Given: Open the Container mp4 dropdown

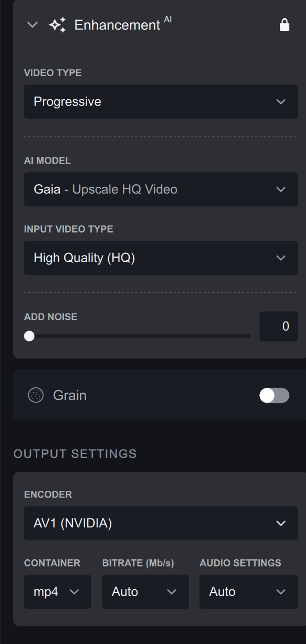Looking at the screenshot, I should click(x=57, y=592).
